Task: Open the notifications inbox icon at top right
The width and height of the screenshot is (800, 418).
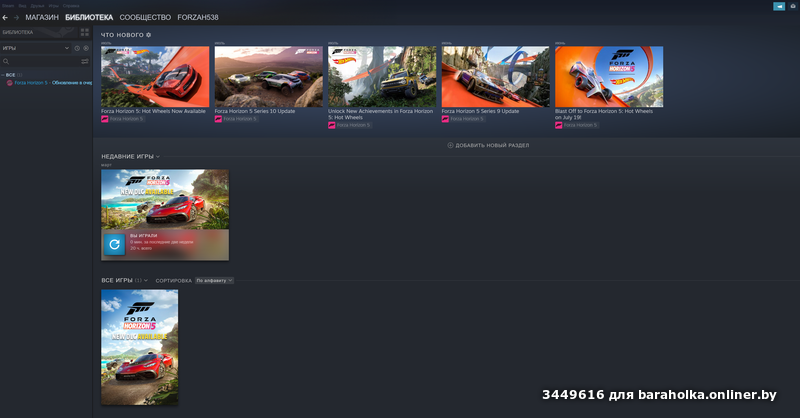Action: (793, 6)
